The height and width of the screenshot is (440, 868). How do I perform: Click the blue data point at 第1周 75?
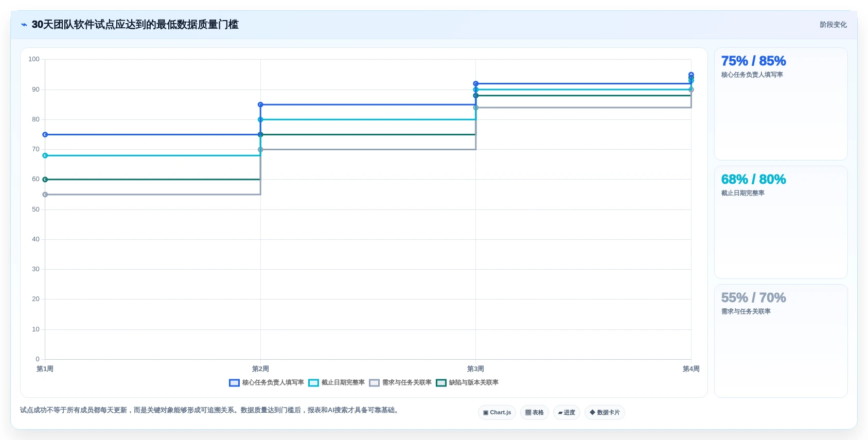click(45, 135)
